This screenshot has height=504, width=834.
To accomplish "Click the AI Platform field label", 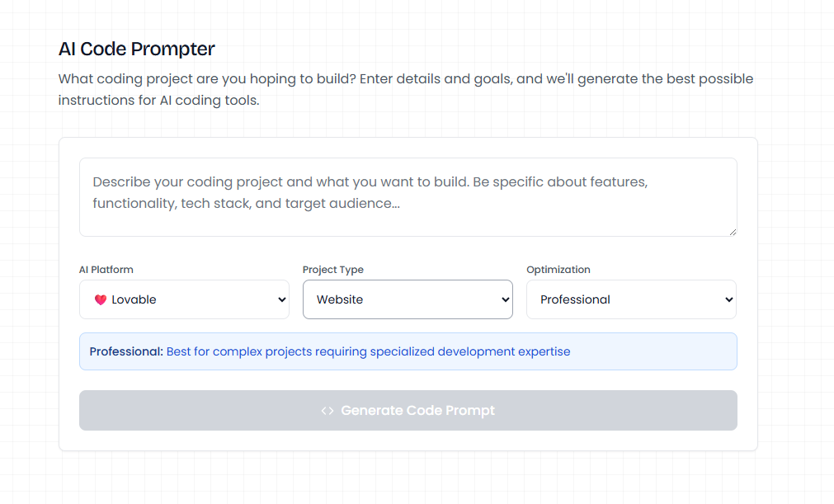I will point(106,270).
